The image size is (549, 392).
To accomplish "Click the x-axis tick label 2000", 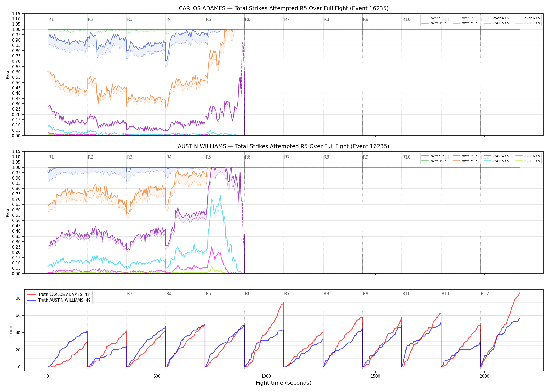I will coord(484,376).
